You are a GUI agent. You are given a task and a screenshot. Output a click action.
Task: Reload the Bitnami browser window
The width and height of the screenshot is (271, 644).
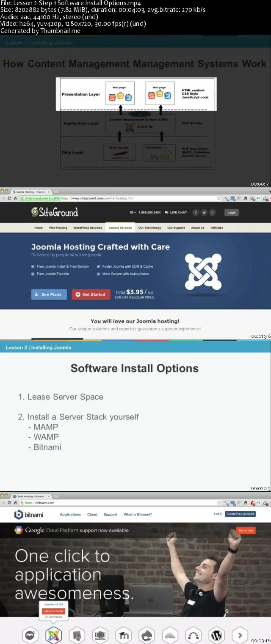pos(9,503)
